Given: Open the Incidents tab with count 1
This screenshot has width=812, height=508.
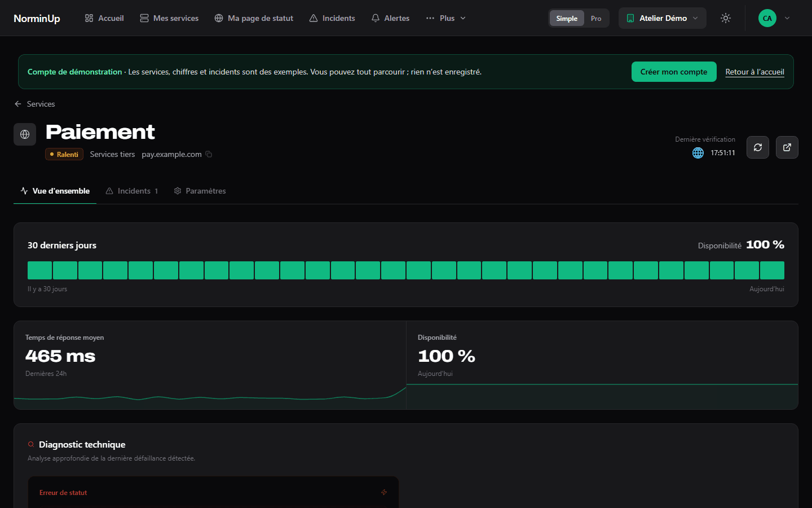Looking at the screenshot, I should tap(132, 191).
